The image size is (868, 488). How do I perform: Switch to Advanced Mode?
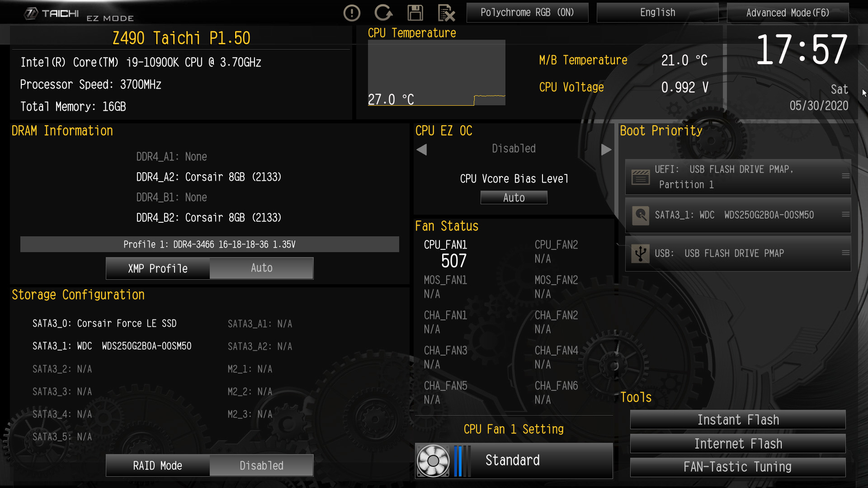click(788, 13)
